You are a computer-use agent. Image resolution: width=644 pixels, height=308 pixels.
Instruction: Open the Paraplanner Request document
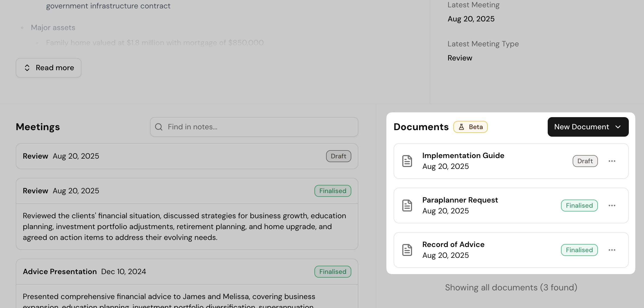[511, 206]
